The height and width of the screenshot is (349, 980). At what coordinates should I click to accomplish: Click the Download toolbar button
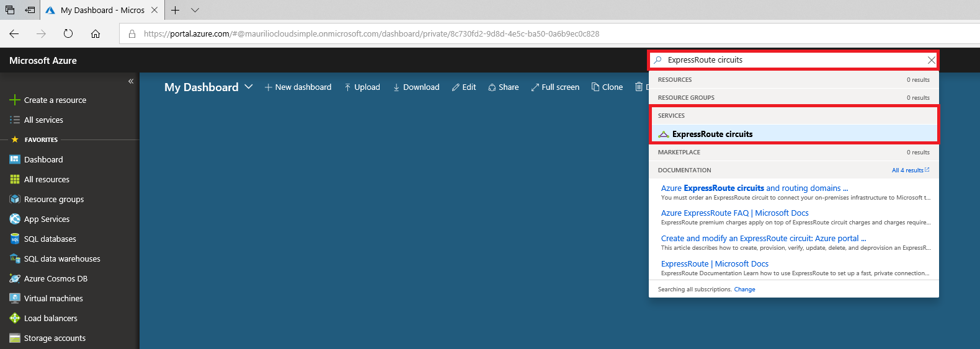[416, 87]
